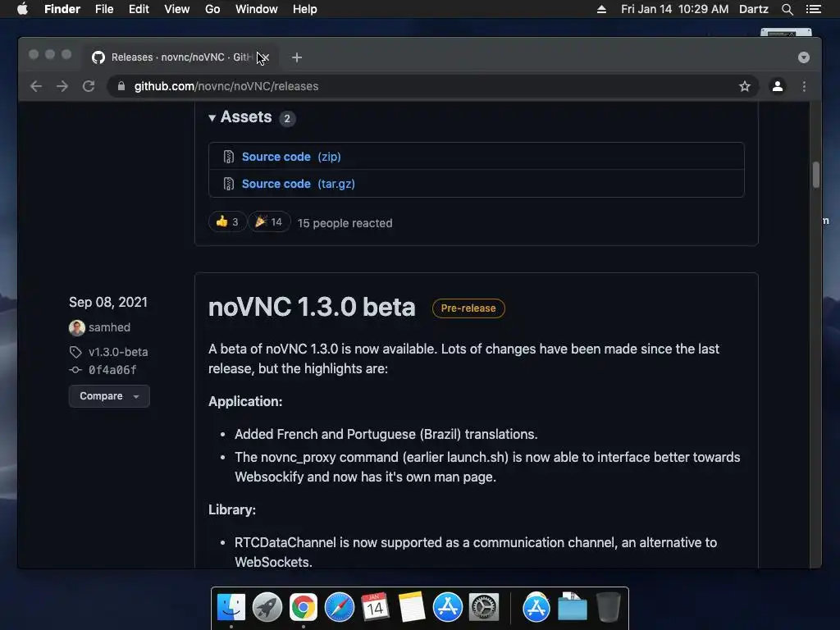Click samhed's avatar image
Image resolution: width=840 pixels, height=630 pixels.
pyautogui.click(x=76, y=327)
